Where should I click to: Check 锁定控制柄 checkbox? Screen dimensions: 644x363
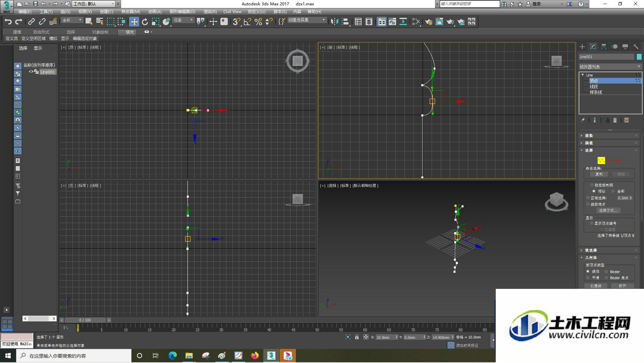(592, 185)
